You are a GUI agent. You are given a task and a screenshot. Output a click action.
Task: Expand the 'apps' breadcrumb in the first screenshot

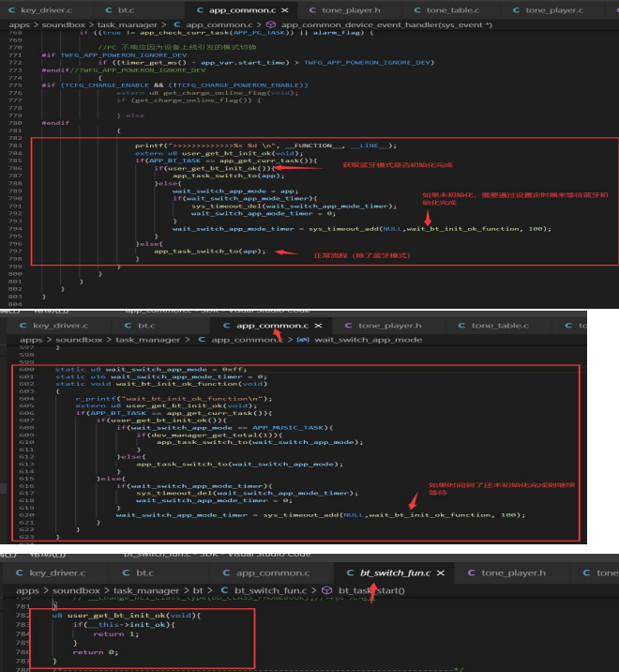point(20,24)
